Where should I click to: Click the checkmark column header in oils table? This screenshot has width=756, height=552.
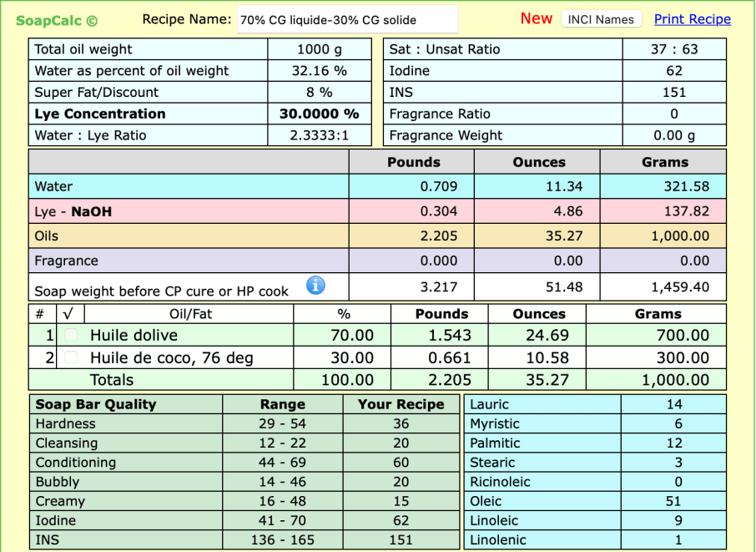pyautogui.click(x=70, y=314)
